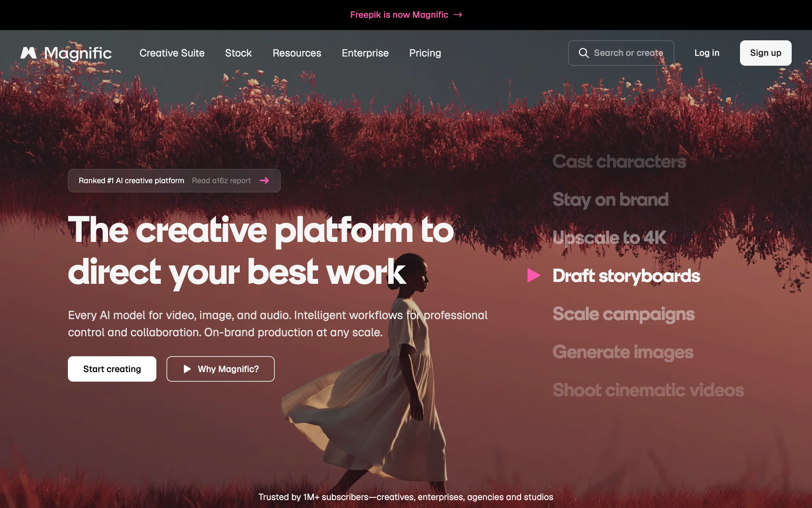Click the Start creating button
The image size is (812, 508).
pos(112,369)
